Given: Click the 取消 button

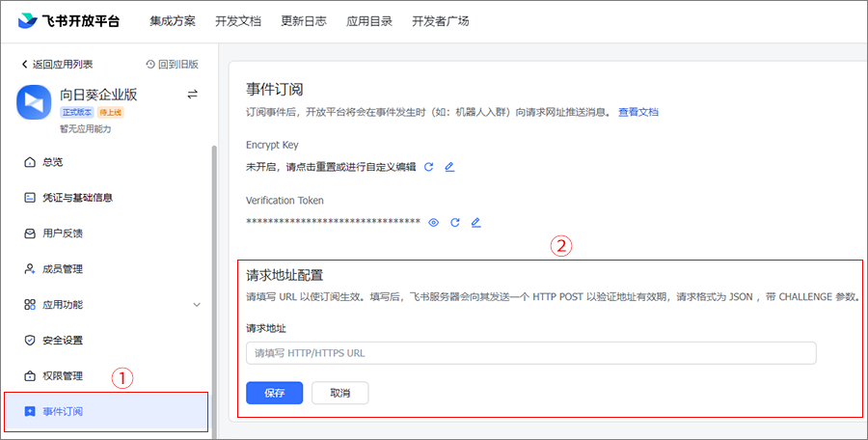Looking at the screenshot, I should (339, 393).
